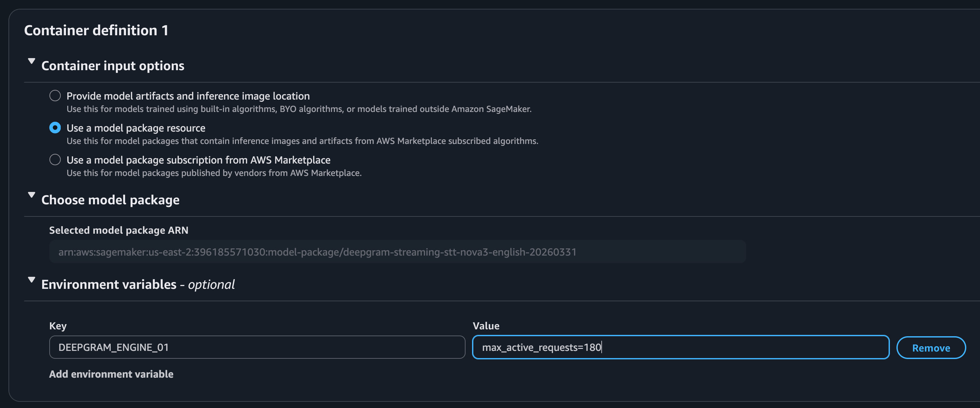Click "Add environment variable"
Viewport: 980px width, 408px height.
pyautogui.click(x=111, y=374)
